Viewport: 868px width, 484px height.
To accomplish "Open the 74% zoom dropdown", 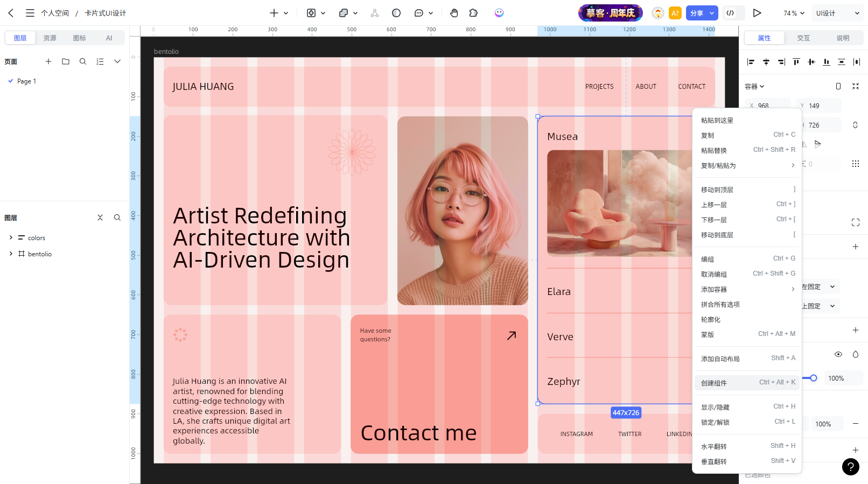I will pos(794,13).
